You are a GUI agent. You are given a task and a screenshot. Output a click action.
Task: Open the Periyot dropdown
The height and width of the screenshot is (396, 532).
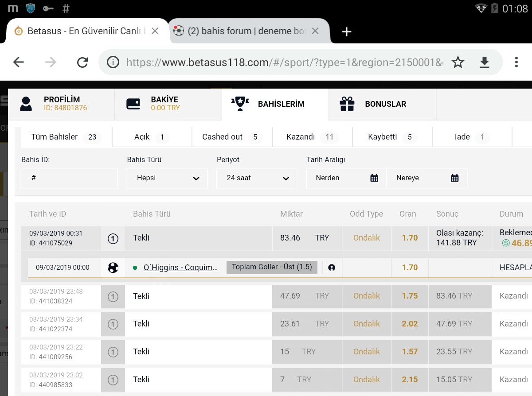pyautogui.click(x=257, y=178)
